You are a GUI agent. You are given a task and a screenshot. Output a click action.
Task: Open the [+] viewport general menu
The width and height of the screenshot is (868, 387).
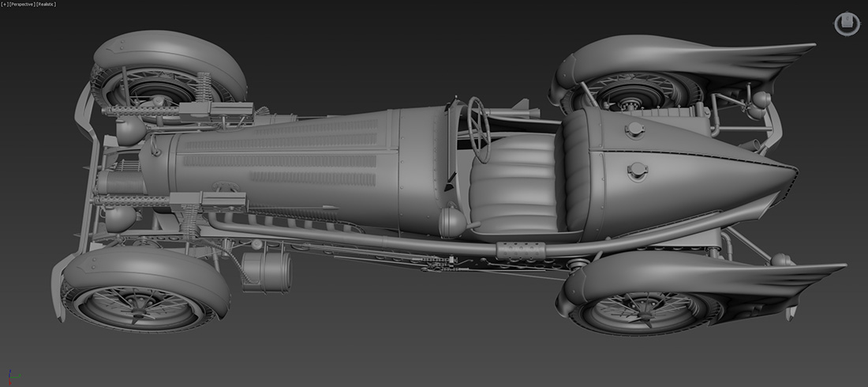click(5, 4)
